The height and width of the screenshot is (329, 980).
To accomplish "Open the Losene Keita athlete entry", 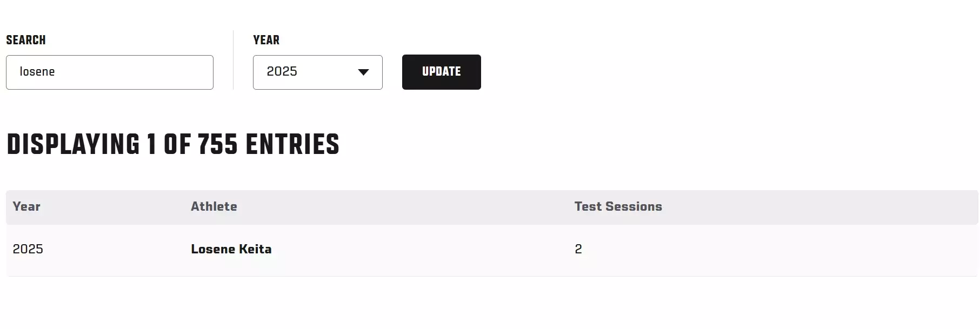I will [231, 249].
